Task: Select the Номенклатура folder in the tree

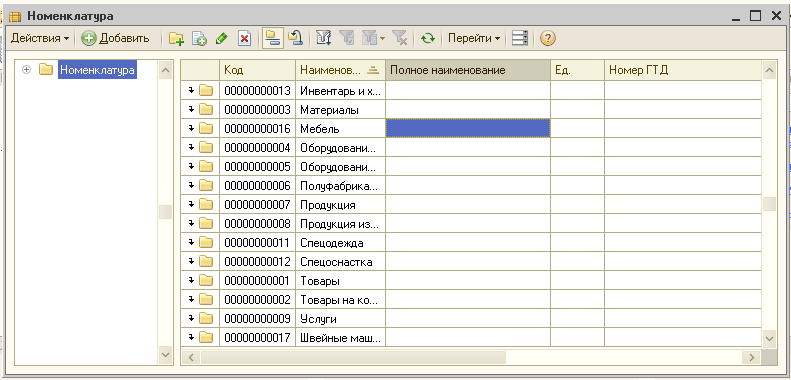Action: [x=97, y=70]
